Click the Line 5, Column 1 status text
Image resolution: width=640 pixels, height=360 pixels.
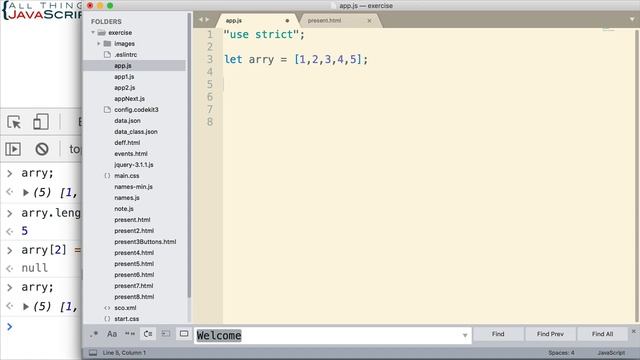[x=124, y=353]
